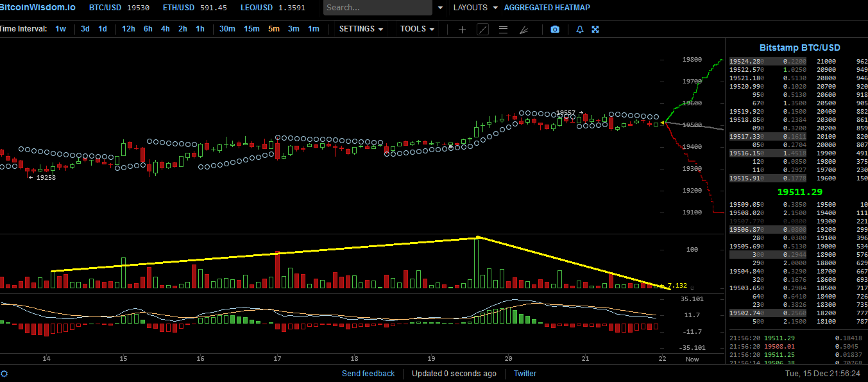868x382 pixels.
Task: Select the trend line drawing tool
Action: [x=482, y=30]
